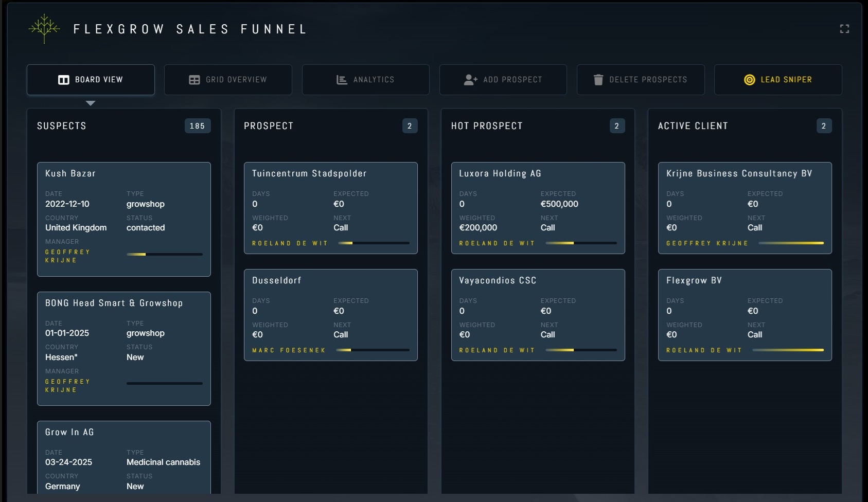Click Grow In AG type Medicinal cannabis
The width and height of the screenshot is (868, 502).
[164, 462]
